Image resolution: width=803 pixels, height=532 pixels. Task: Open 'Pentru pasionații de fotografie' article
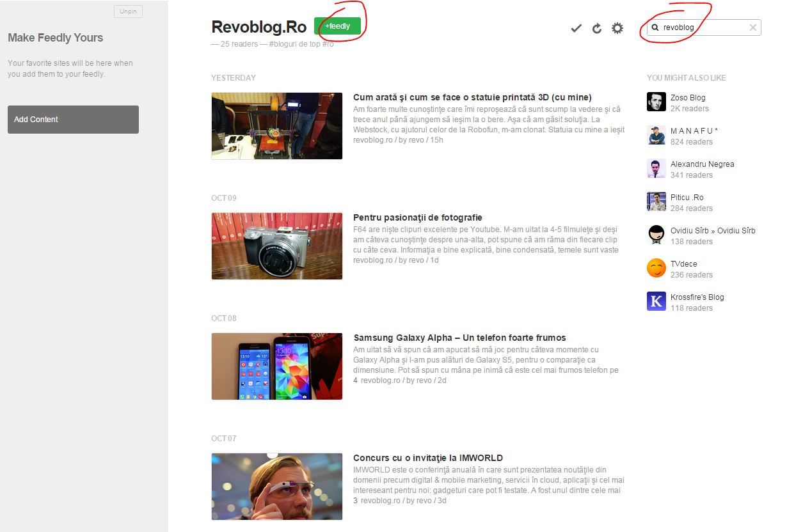coord(417,217)
